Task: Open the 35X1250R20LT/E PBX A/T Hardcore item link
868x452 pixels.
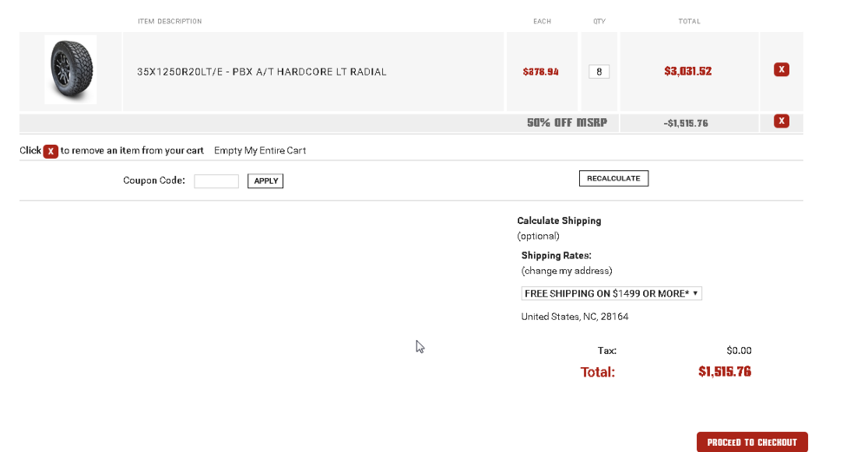Action: pyautogui.click(x=261, y=72)
